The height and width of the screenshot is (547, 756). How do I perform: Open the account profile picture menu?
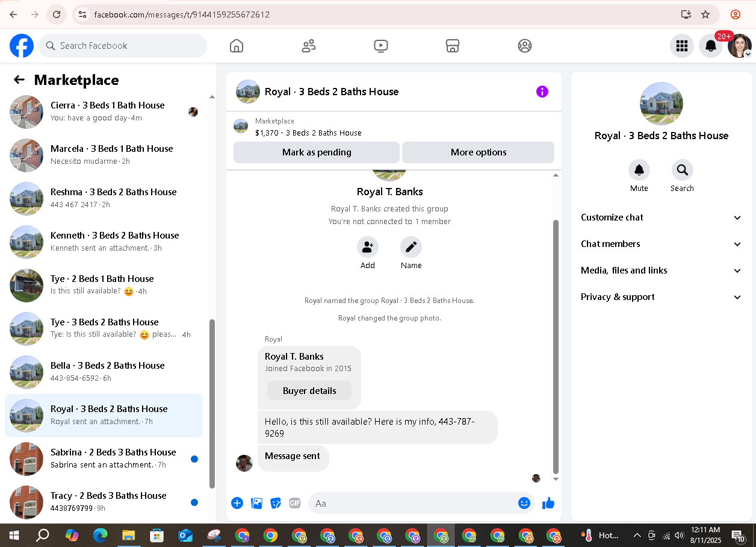740,46
